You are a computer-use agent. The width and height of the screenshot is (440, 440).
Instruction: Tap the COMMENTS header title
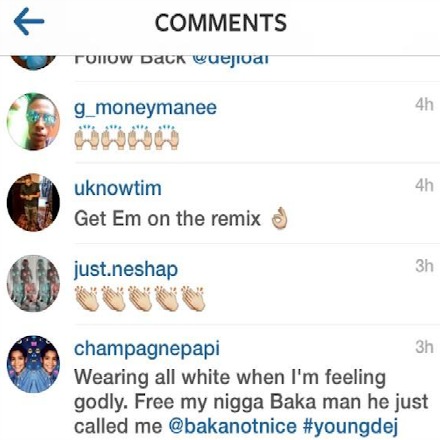pyautogui.click(x=221, y=23)
